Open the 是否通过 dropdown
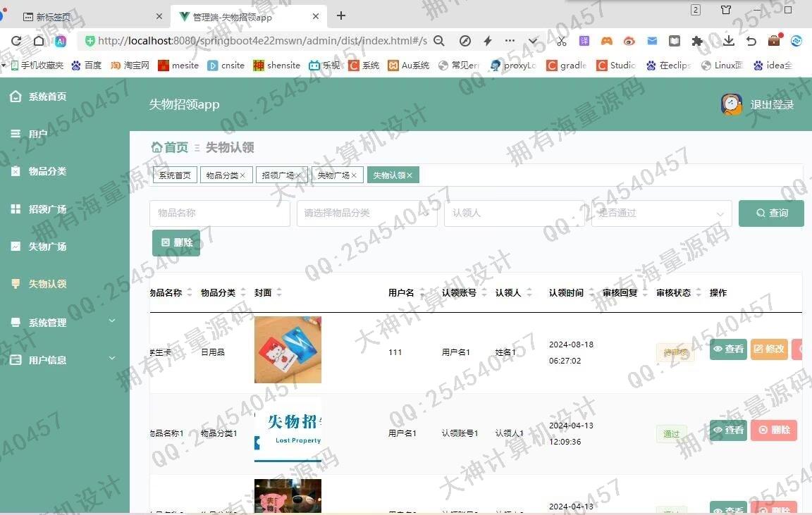The height and width of the screenshot is (515, 812). coord(661,213)
